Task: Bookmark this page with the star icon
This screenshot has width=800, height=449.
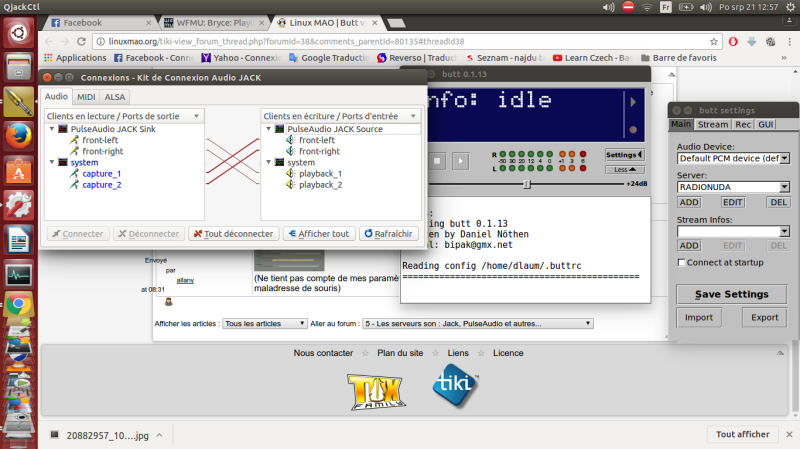Action: point(714,41)
